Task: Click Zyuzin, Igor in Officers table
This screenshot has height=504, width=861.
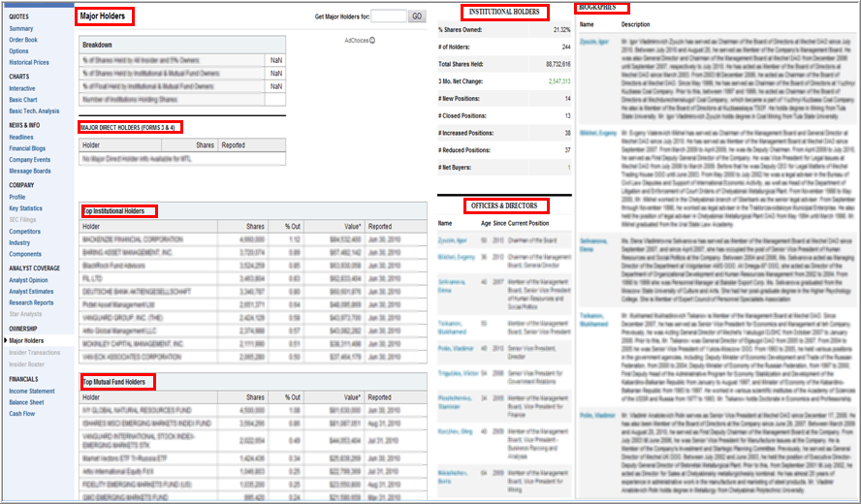Action: (453, 240)
